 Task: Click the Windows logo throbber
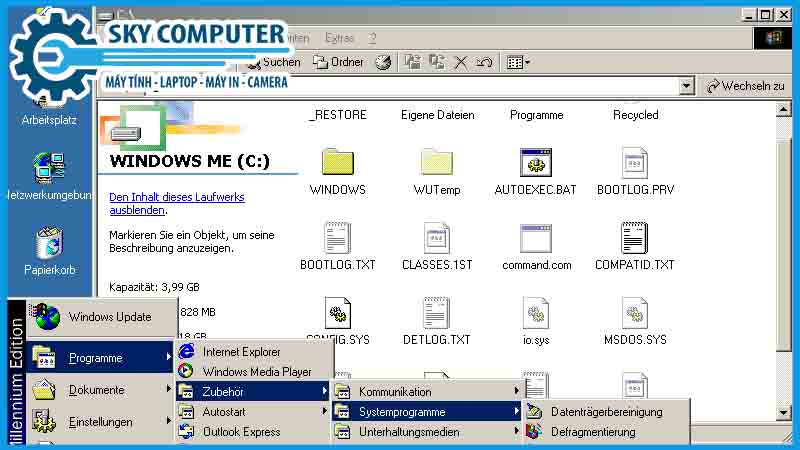[772, 38]
